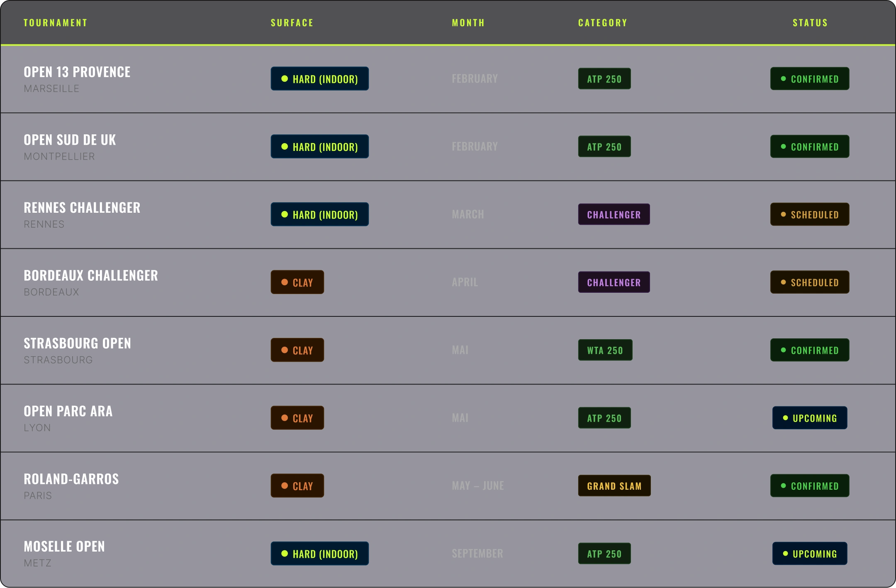
Task: Open the Roland-Garros tournament name
Action: pyautogui.click(x=71, y=479)
